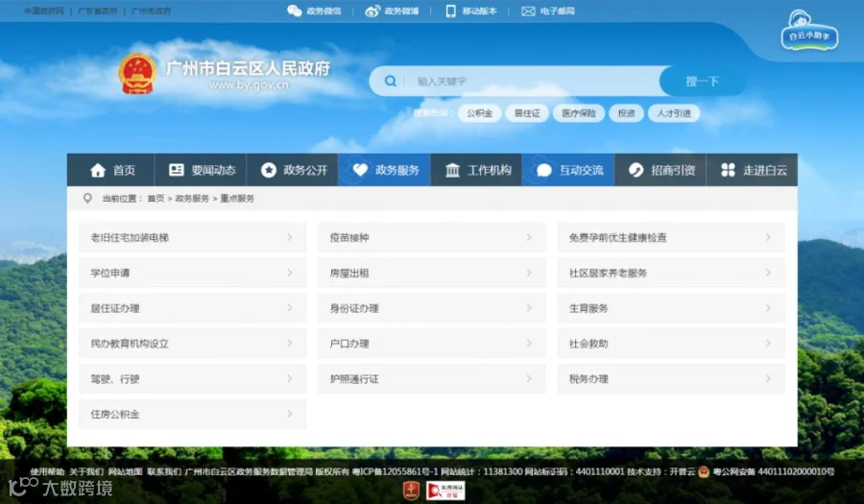
Task: Click the 输入关键字 search input field
Action: pos(532,81)
